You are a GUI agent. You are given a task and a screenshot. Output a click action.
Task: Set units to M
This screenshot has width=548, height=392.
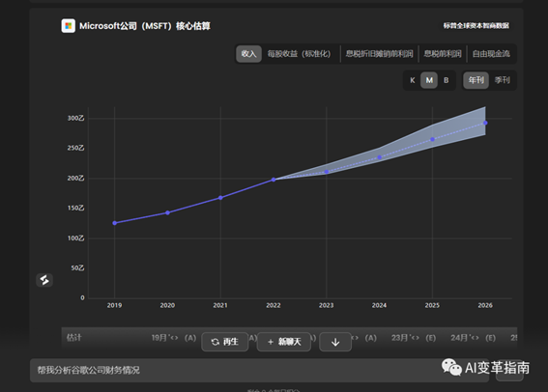429,80
